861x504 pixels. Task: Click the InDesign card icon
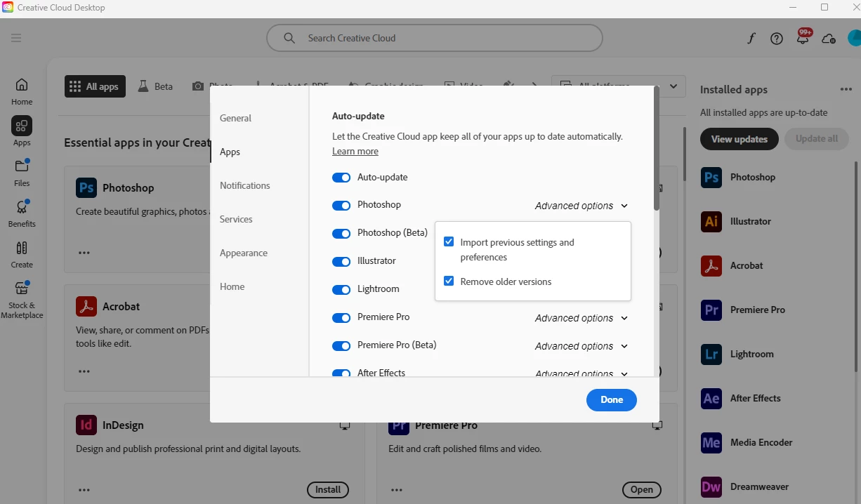[86, 425]
